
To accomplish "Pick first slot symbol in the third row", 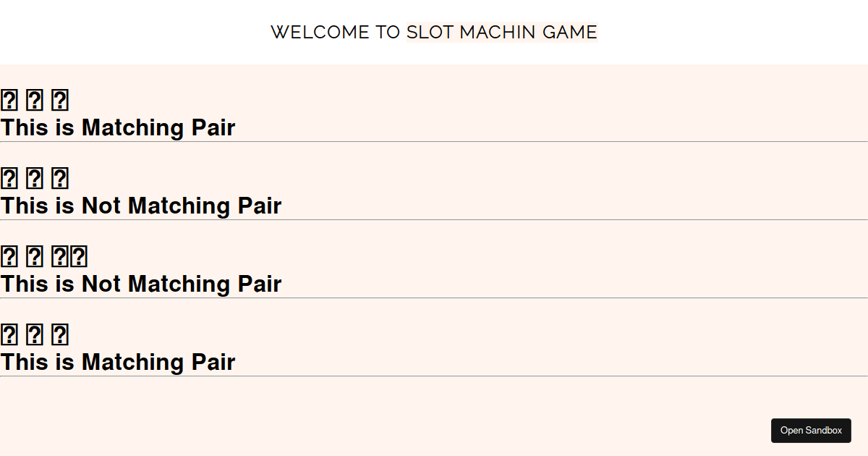I will 9,256.
